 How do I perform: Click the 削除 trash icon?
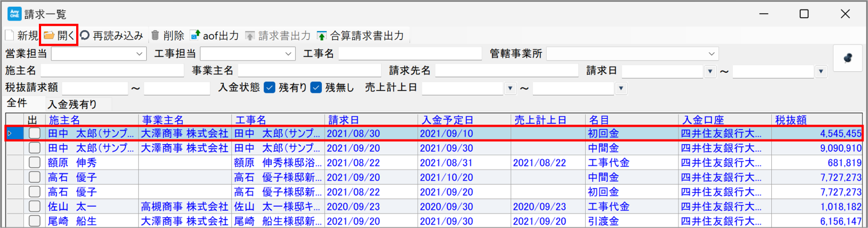coord(156,36)
